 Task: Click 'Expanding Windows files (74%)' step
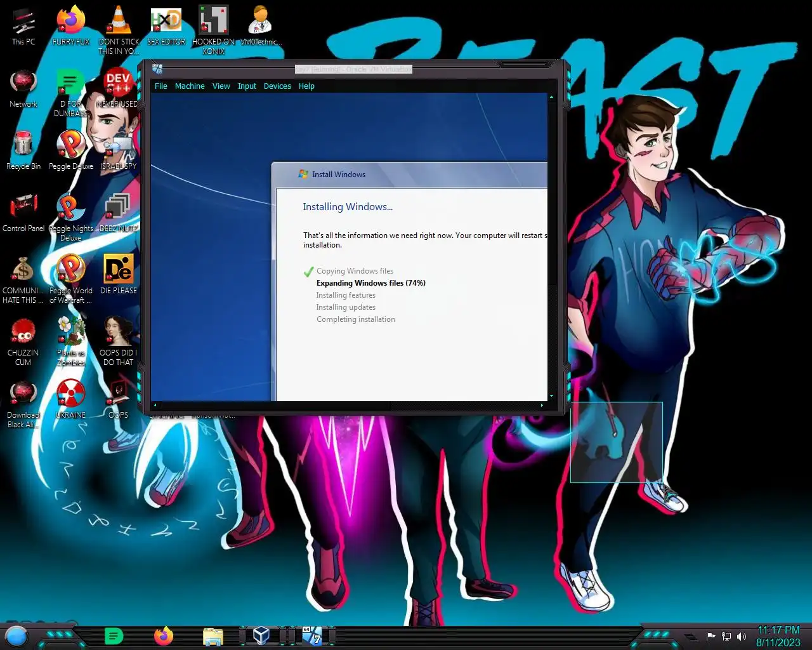coord(371,283)
